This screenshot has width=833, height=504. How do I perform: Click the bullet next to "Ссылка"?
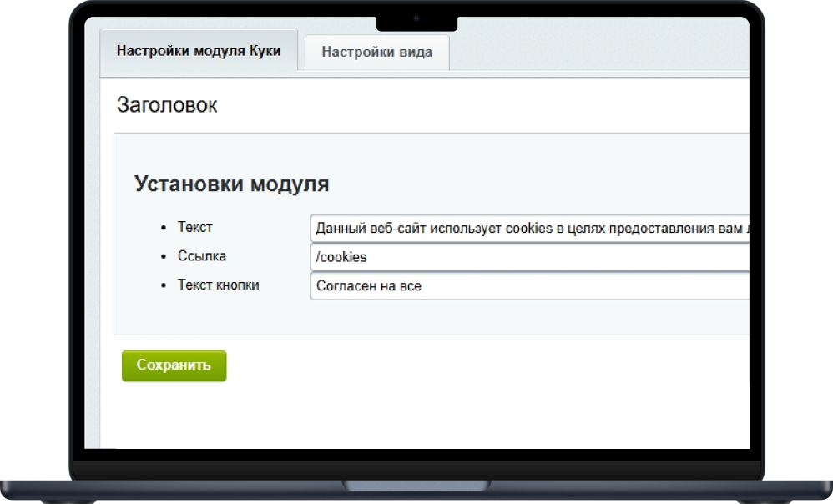click(164, 256)
